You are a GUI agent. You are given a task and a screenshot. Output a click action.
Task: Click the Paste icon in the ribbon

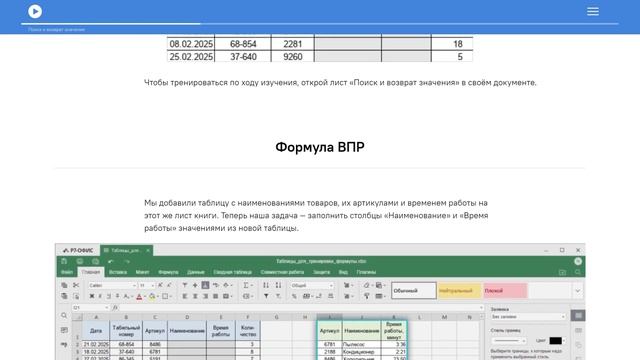tap(64, 296)
